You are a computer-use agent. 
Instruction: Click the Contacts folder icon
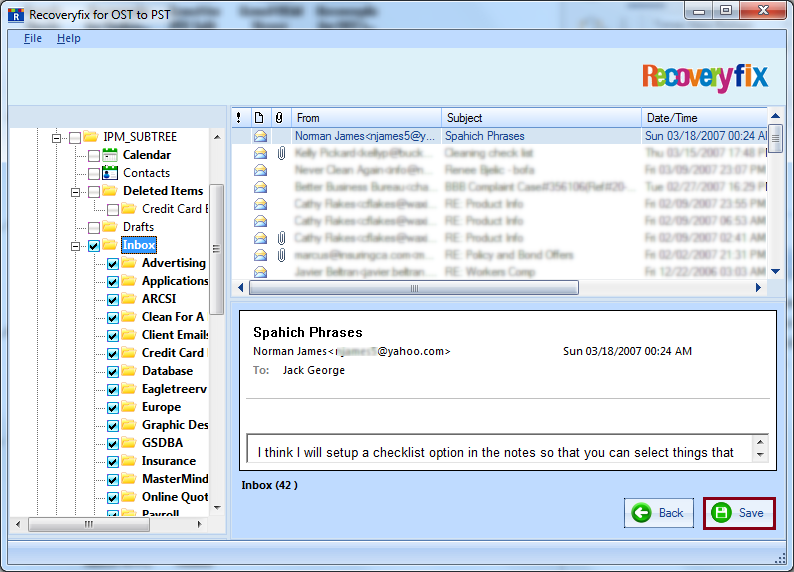click(x=110, y=173)
